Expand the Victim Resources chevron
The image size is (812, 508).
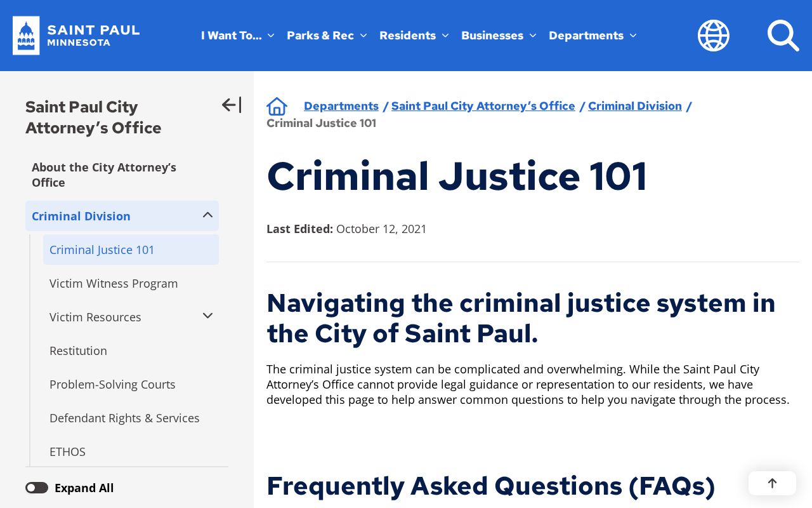click(207, 316)
